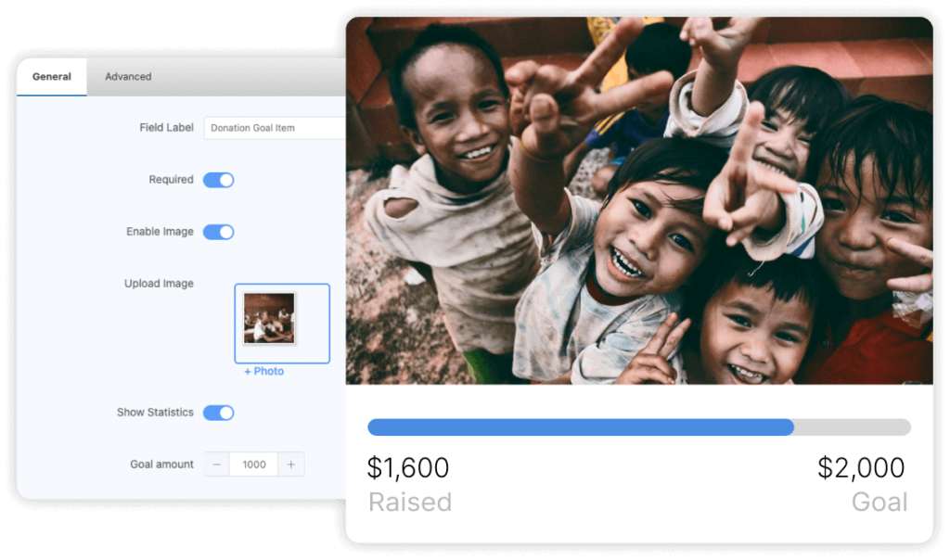Click the Raised label text

(410, 502)
